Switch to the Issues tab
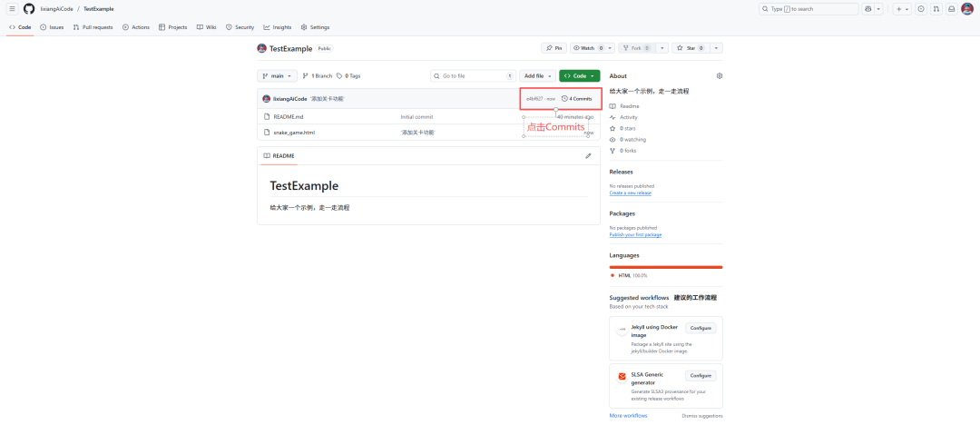The image size is (980, 435). point(52,27)
